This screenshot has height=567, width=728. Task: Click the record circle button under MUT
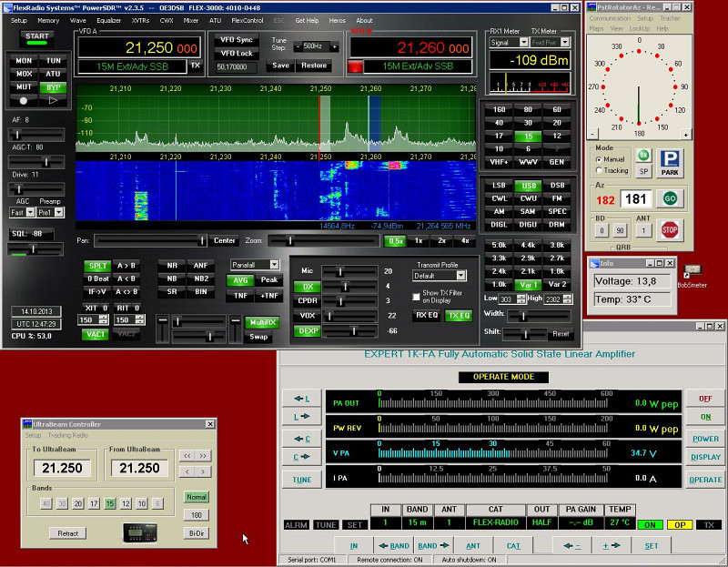click(24, 100)
